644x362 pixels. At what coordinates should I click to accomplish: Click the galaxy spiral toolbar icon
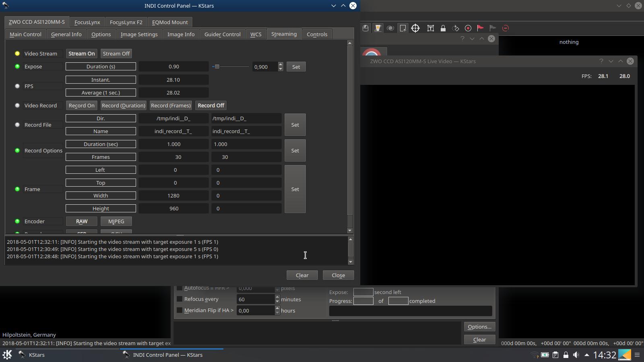click(390, 28)
